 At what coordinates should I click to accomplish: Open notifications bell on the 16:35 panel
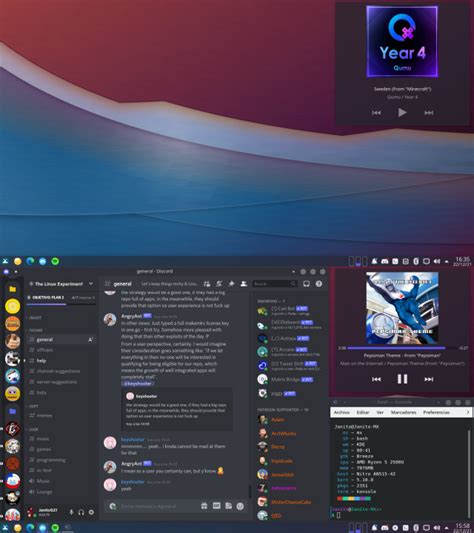coord(374,261)
